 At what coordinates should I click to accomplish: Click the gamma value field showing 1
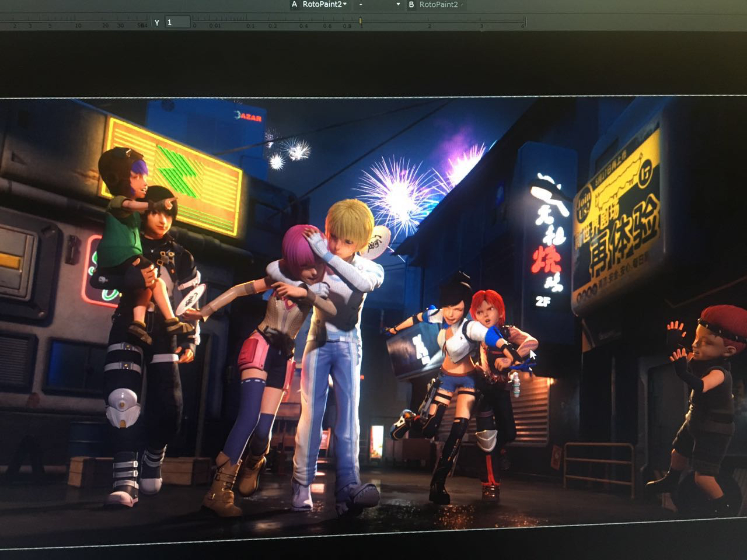tap(177, 22)
